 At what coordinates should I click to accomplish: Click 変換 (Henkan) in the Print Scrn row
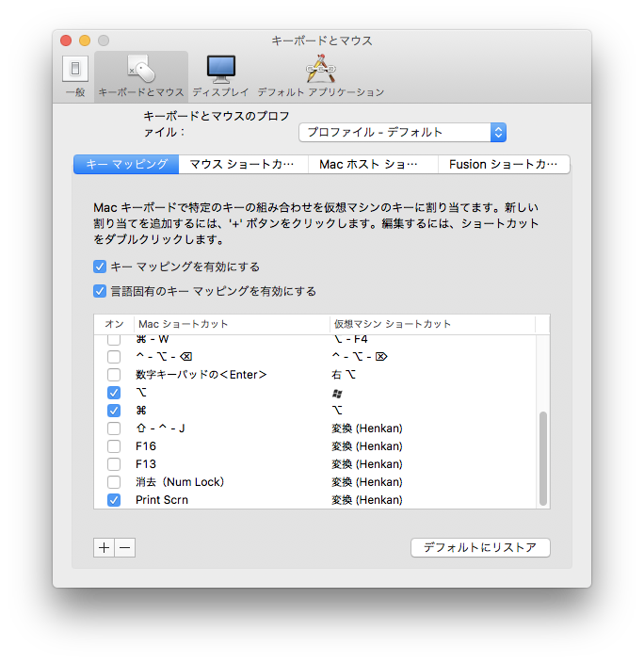367,500
